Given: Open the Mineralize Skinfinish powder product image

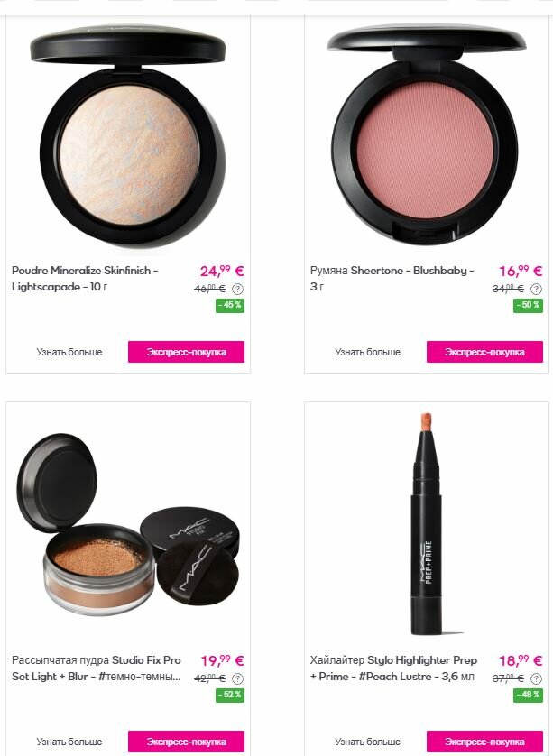Looking at the screenshot, I should (128, 135).
